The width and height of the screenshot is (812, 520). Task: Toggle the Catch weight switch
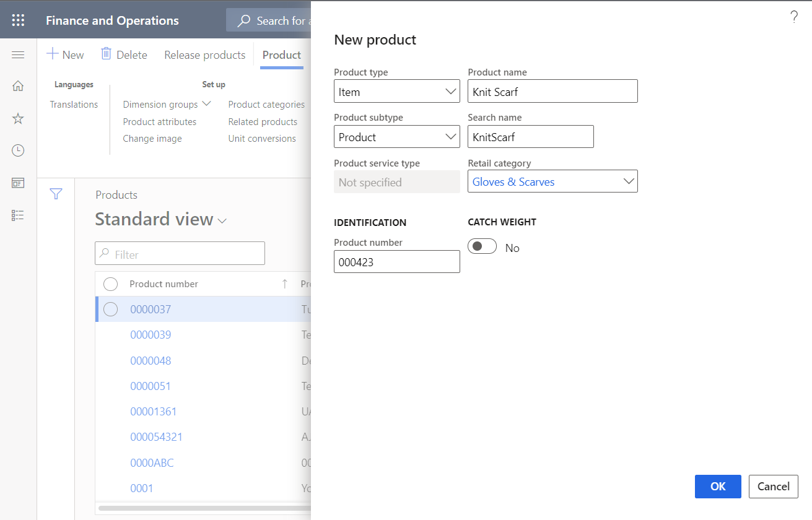[x=482, y=247]
